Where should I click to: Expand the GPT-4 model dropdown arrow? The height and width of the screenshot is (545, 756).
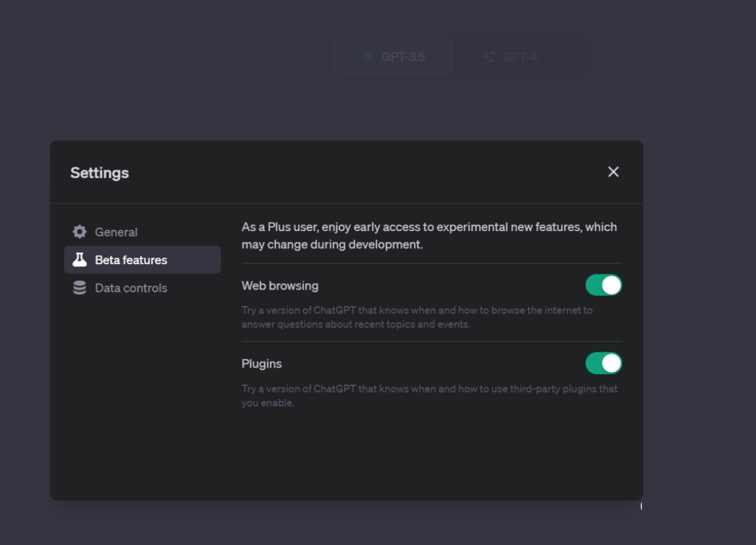pos(552,57)
